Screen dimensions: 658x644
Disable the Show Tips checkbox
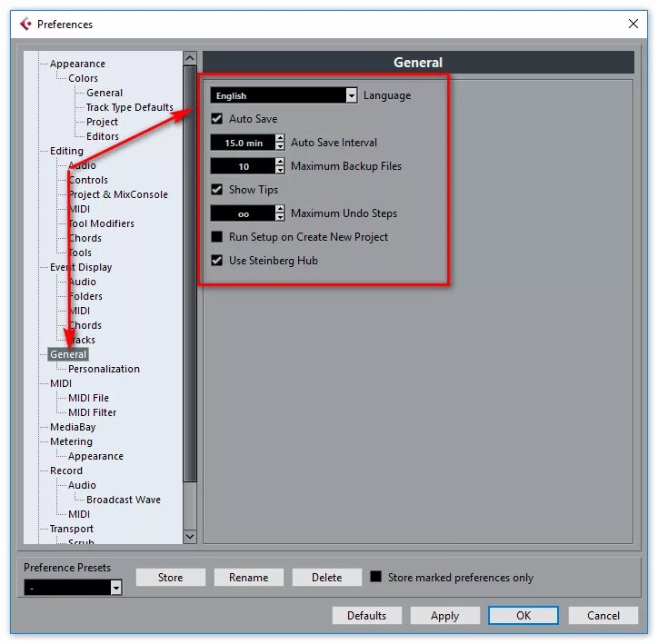[x=217, y=190]
